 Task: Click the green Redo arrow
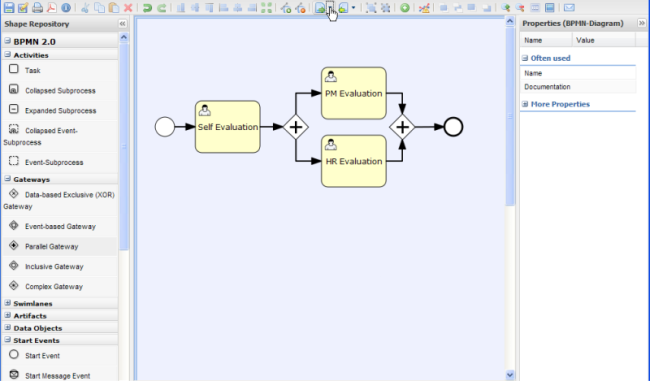click(162, 7)
